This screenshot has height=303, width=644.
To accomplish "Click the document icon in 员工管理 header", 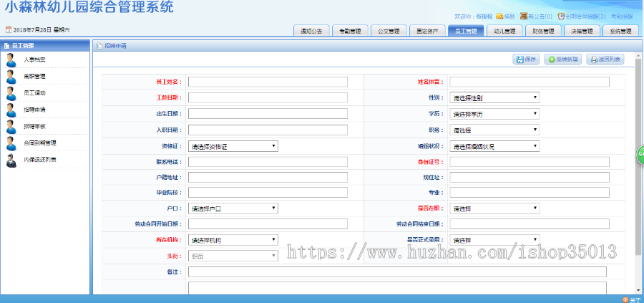I will [6, 46].
